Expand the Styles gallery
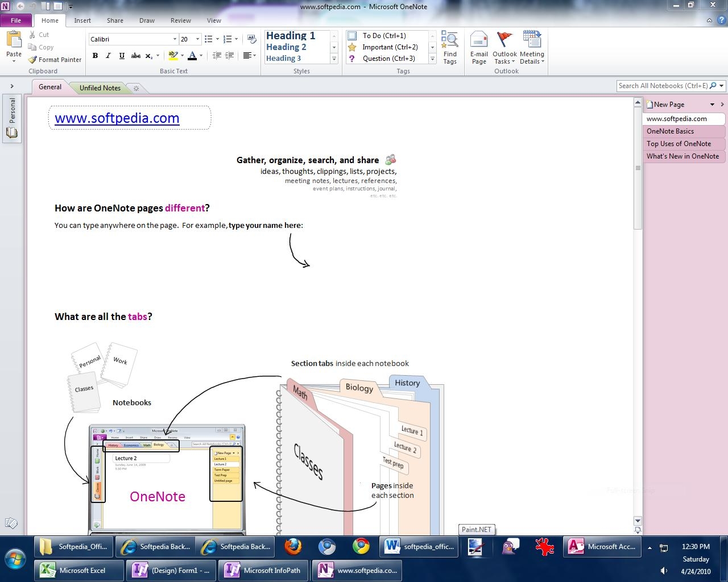 tap(334, 59)
